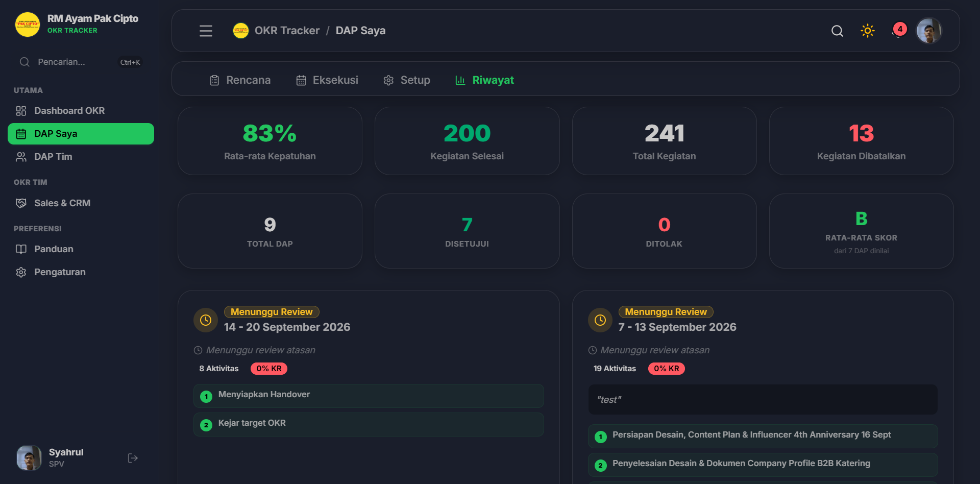Click Syahrul's avatar at the sidebar bottom
980x484 pixels.
(x=29, y=457)
